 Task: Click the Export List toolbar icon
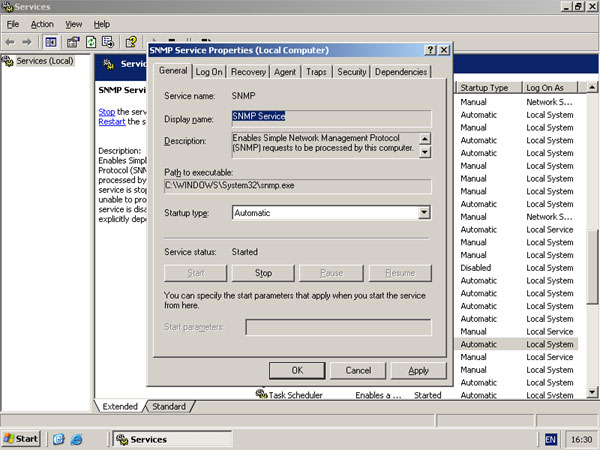click(x=108, y=42)
